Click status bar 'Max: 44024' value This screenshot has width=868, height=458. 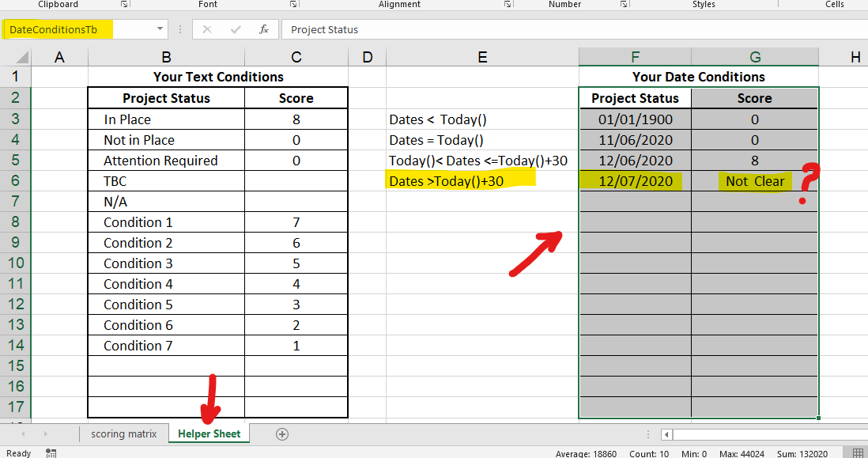coord(742,453)
